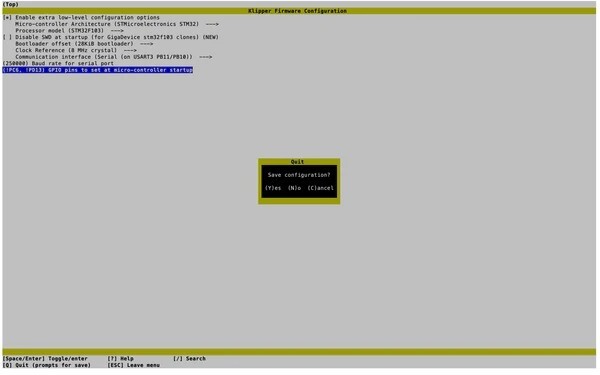
Task: Choose (N)o in the Quit dialog
Action: (x=294, y=188)
